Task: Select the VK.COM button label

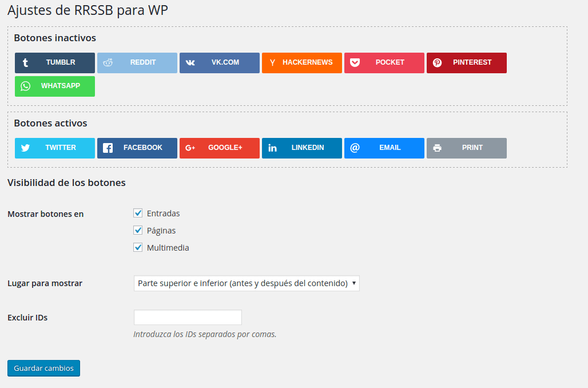Action: (x=225, y=62)
